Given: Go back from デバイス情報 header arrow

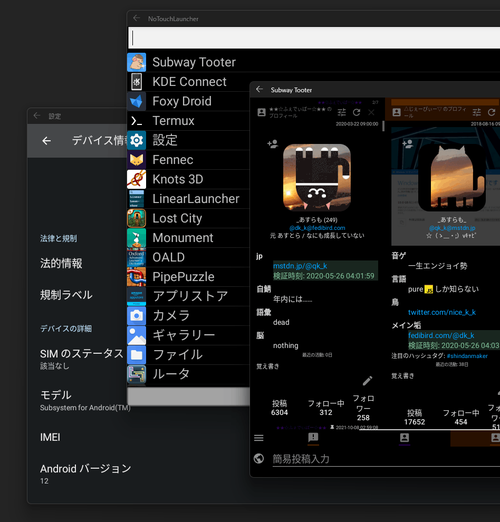Looking at the screenshot, I should (47, 141).
